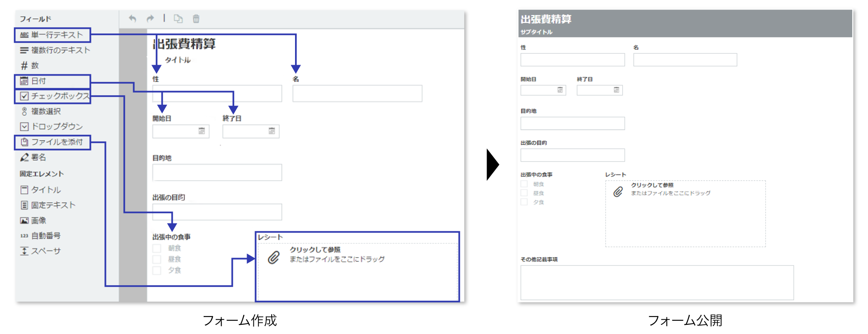Screen dimensions: 868x334
Task: Check 昼食 in the form editor
Action: (157, 259)
